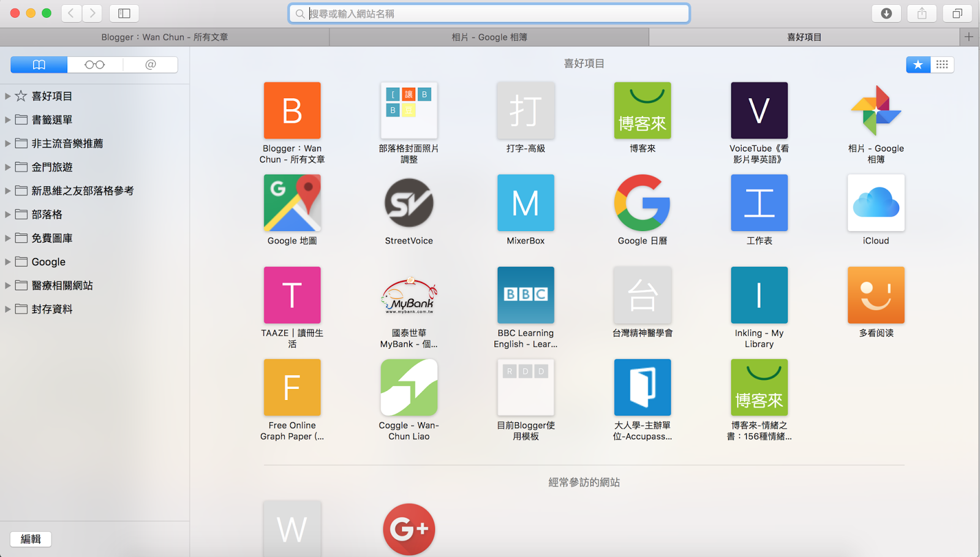Screen dimensions: 980x557
Task: Switch sidebar to Bookmarks view
Action: (39, 64)
